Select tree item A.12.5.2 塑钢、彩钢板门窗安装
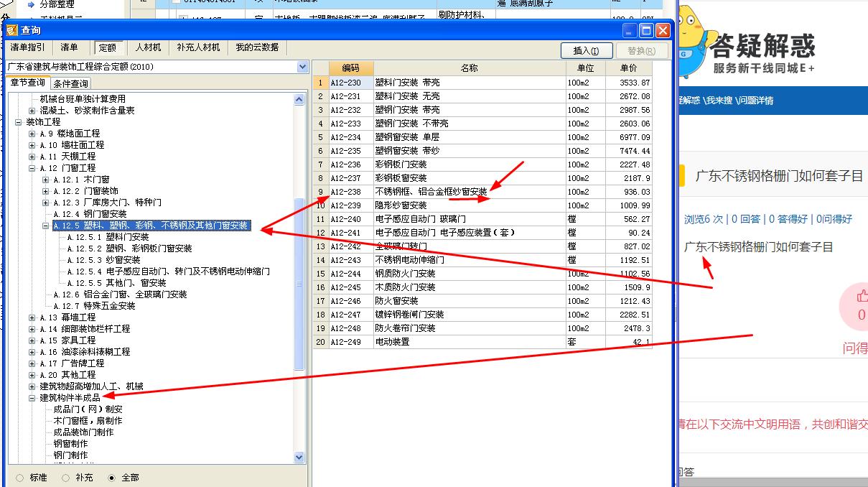 (129, 249)
